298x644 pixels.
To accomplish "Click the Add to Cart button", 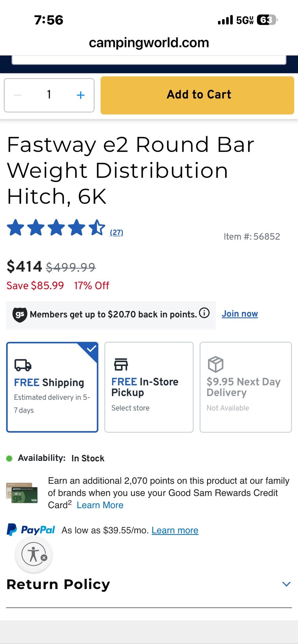I will (x=198, y=95).
